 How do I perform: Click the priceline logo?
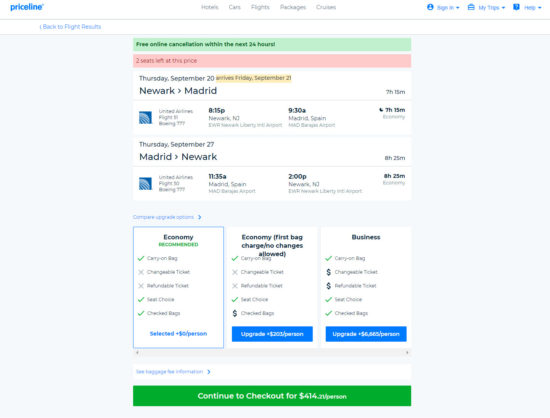(27, 7)
